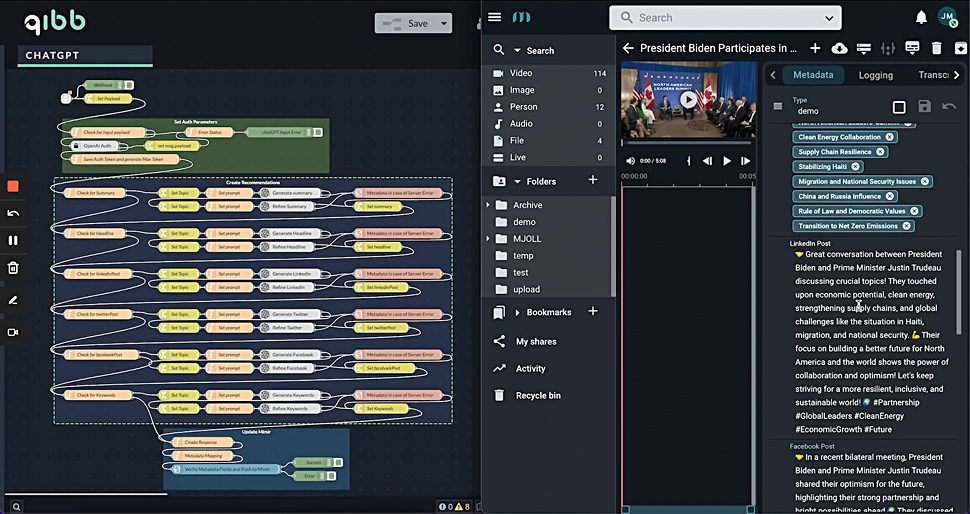Switch to the Logging tab
Image resolution: width=970 pixels, height=514 pixels.
[x=875, y=75]
